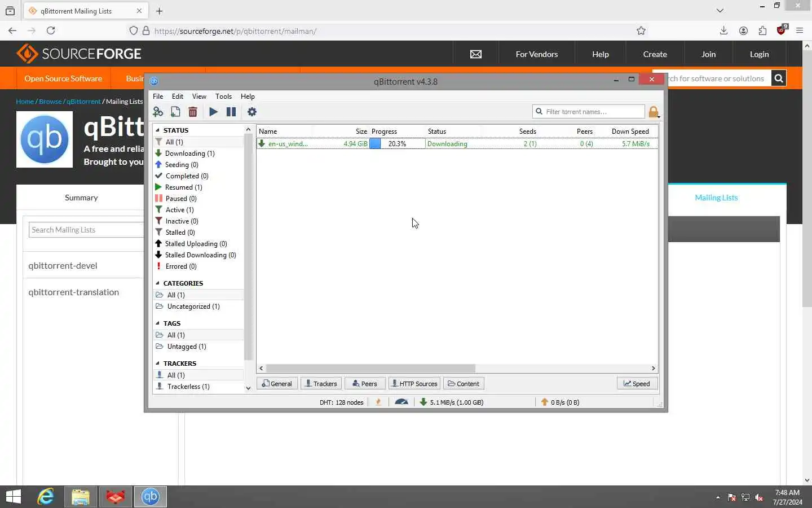Collapse the CATEGORIES filter section

(158, 283)
